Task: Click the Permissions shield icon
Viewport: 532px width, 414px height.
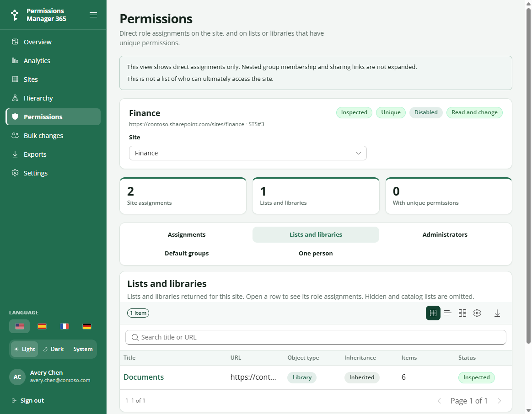Action: 15,117
